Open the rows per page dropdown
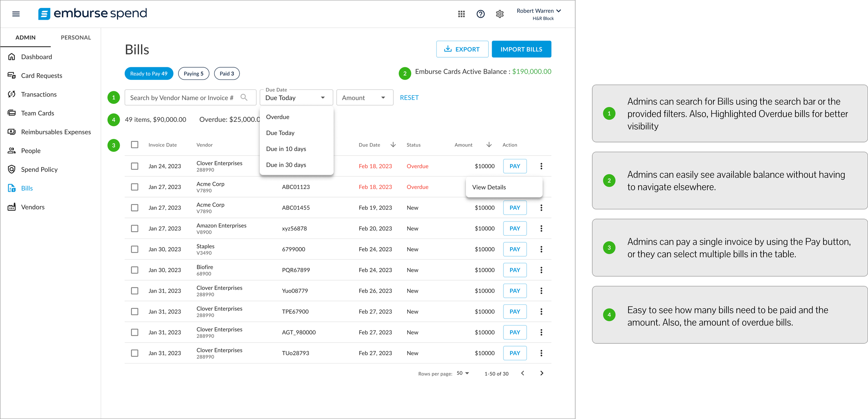The width and height of the screenshot is (868, 419). [462, 373]
